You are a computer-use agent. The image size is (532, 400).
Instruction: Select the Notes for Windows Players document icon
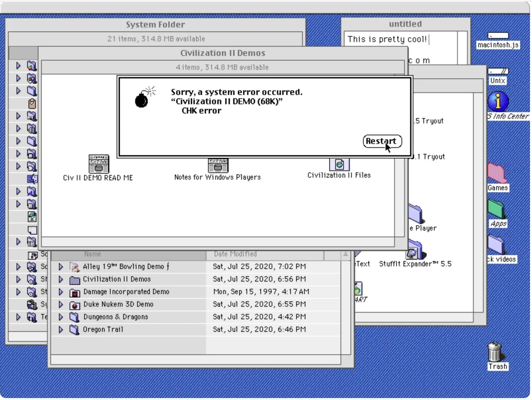pyautogui.click(x=218, y=165)
